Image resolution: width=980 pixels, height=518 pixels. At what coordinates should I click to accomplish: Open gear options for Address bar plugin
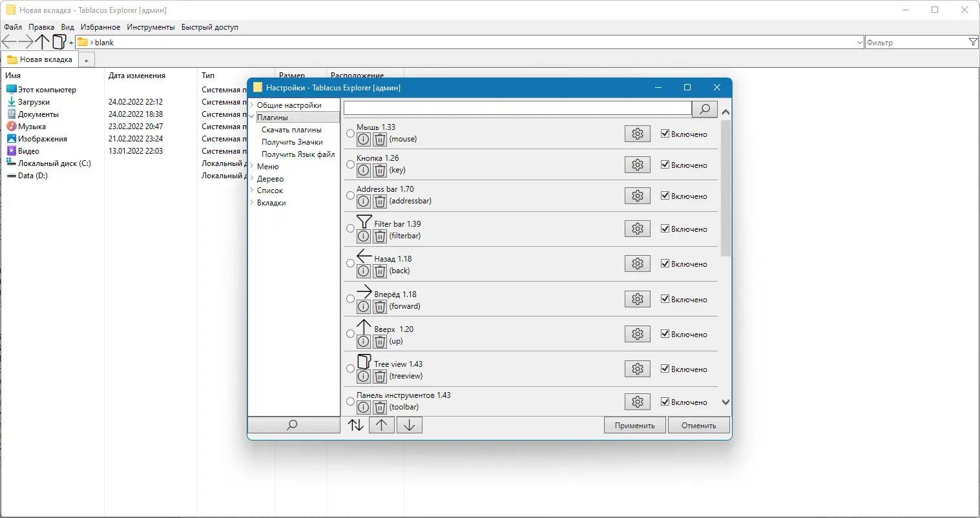tap(638, 196)
